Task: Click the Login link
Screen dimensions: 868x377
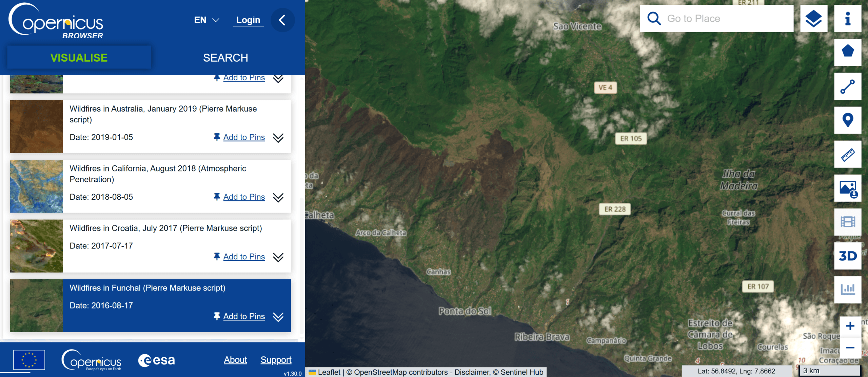Action: coord(248,20)
